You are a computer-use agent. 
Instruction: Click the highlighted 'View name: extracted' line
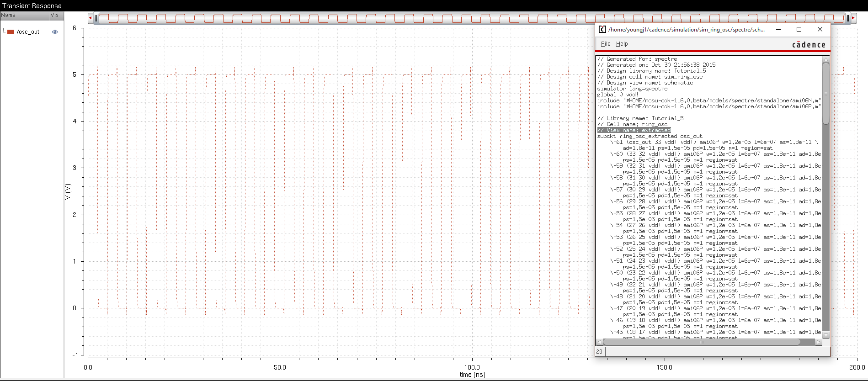(x=634, y=130)
